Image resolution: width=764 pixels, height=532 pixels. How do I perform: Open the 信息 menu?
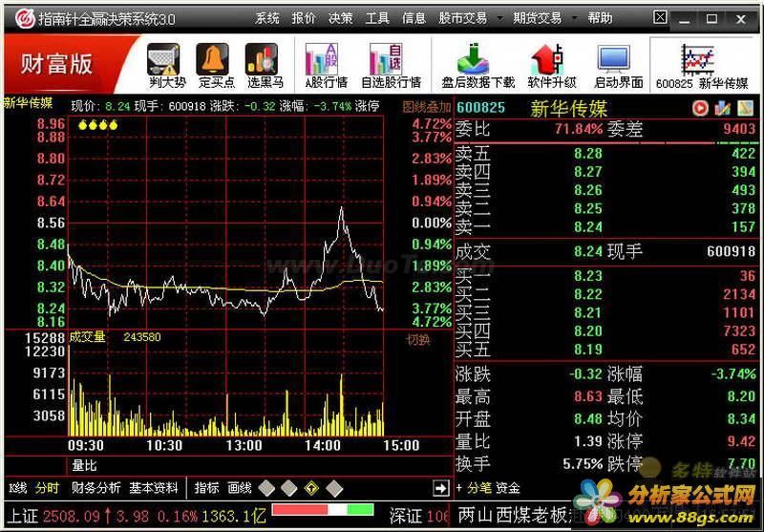click(x=414, y=18)
